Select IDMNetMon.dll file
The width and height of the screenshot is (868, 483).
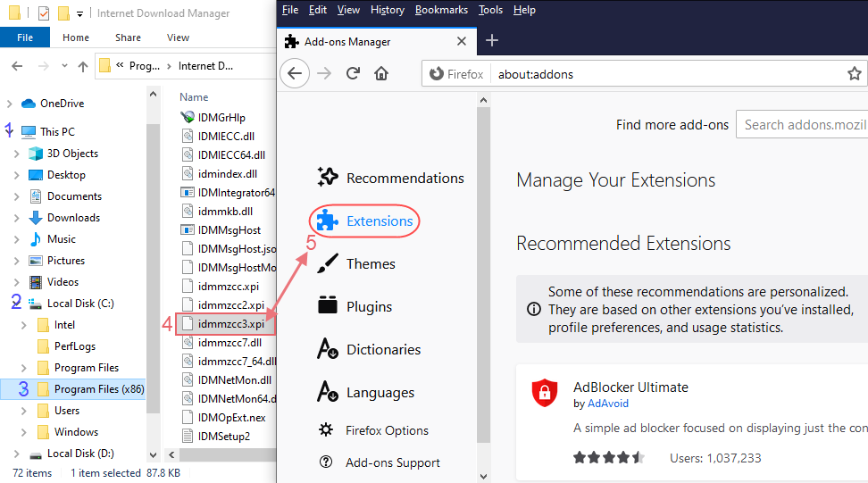(227, 380)
